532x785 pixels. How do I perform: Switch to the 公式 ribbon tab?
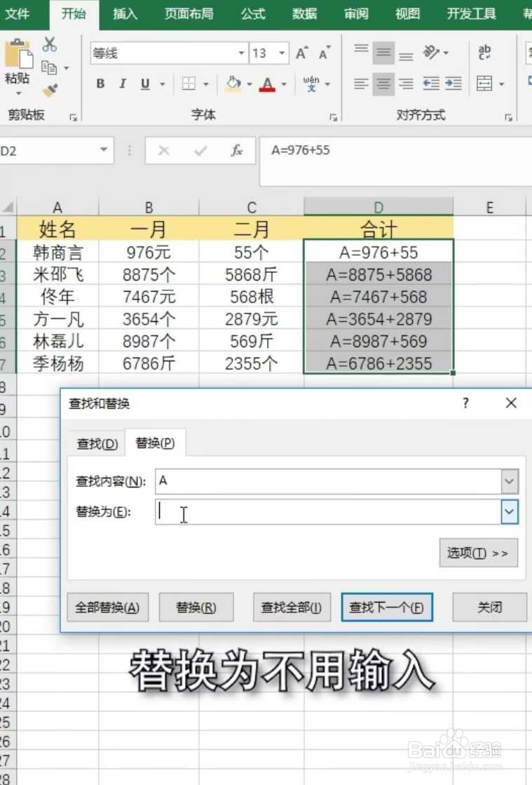[x=252, y=13]
